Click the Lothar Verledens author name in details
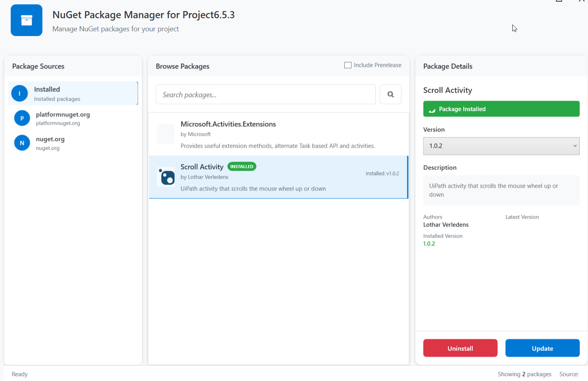 (446, 225)
